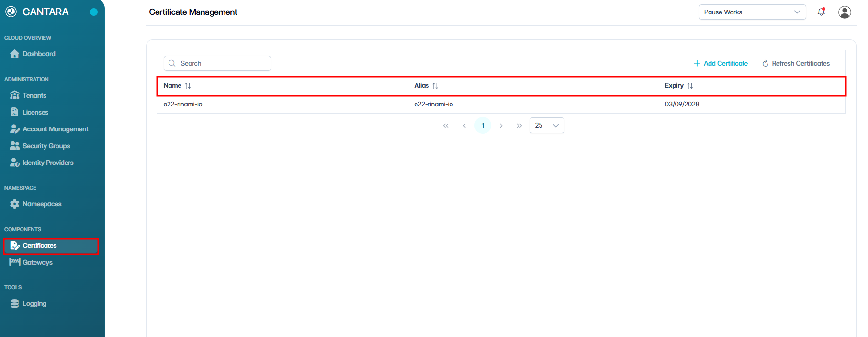868x337 pixels.
Task: Go to previous page chevron
Action: (464, 126)
